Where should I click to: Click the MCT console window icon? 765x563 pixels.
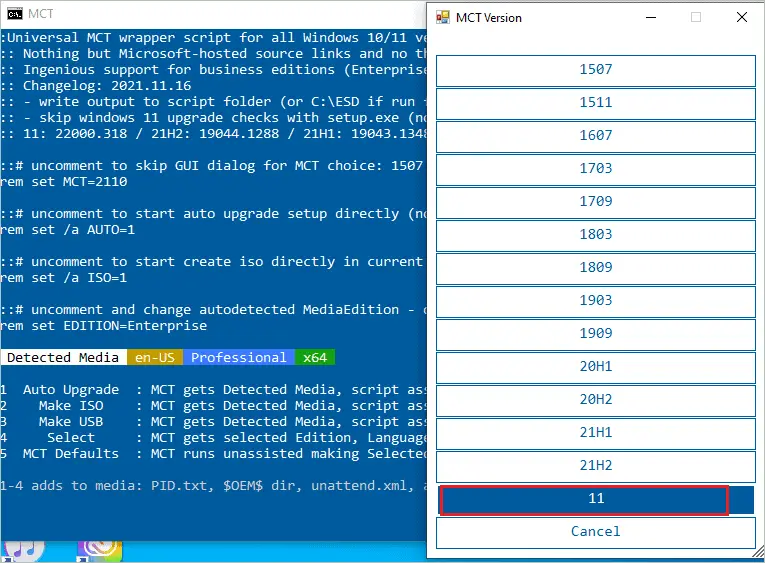coord(15,14)
